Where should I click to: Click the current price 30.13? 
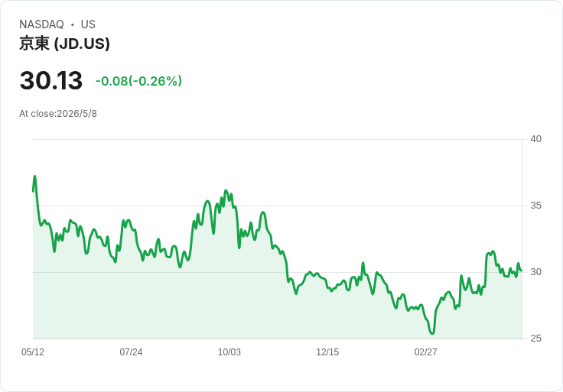click(51, 80)
